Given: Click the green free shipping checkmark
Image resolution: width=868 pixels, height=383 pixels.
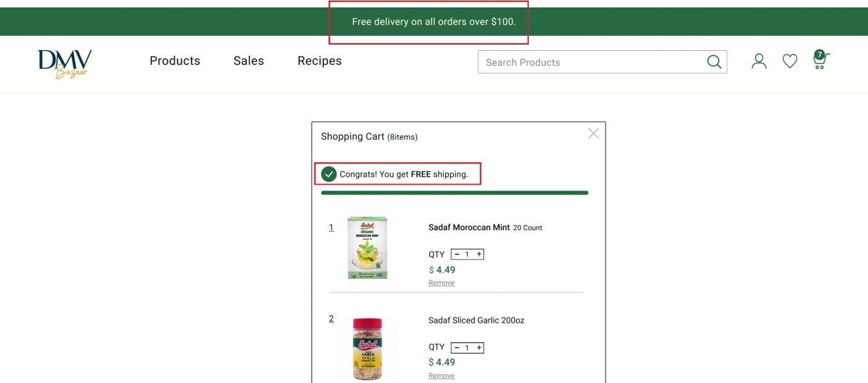Looking at the screenshot, I should [x=329, y=174].
